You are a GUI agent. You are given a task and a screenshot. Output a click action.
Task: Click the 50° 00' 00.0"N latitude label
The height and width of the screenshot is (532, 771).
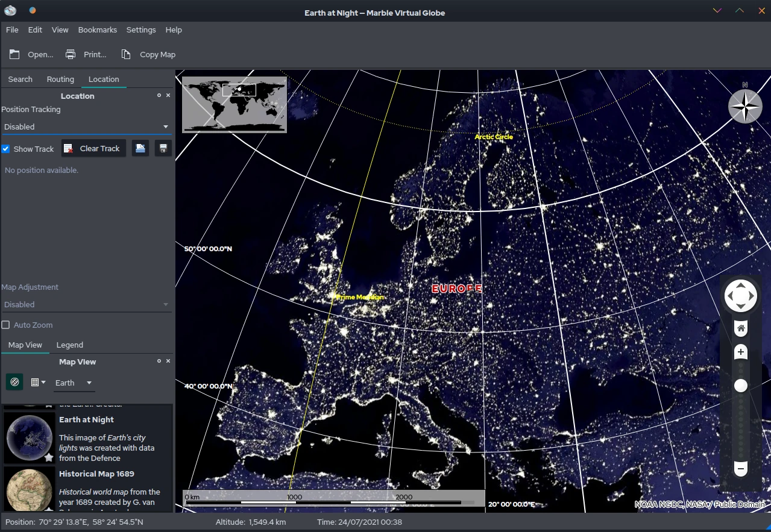[x=208, y=249]
